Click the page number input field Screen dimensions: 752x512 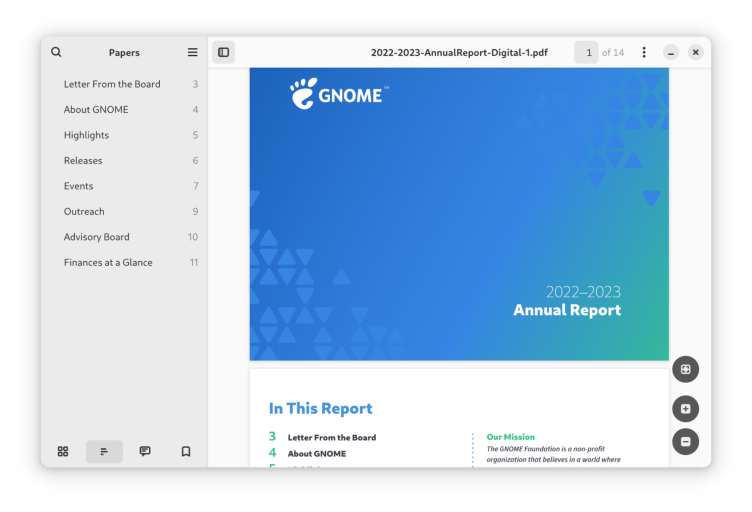pos(587,52)
